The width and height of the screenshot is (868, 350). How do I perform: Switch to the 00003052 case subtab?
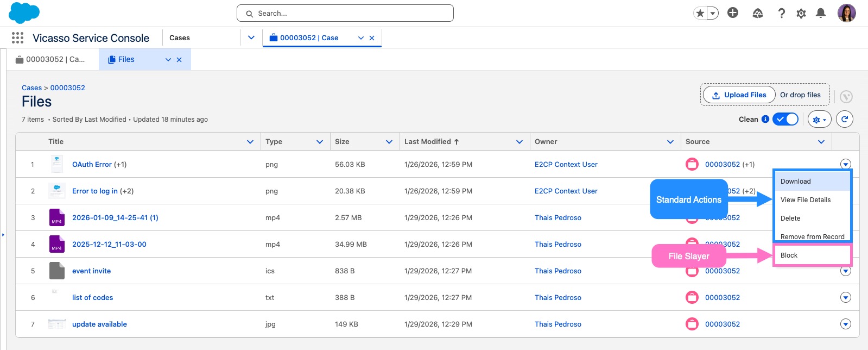pos(50,59)
